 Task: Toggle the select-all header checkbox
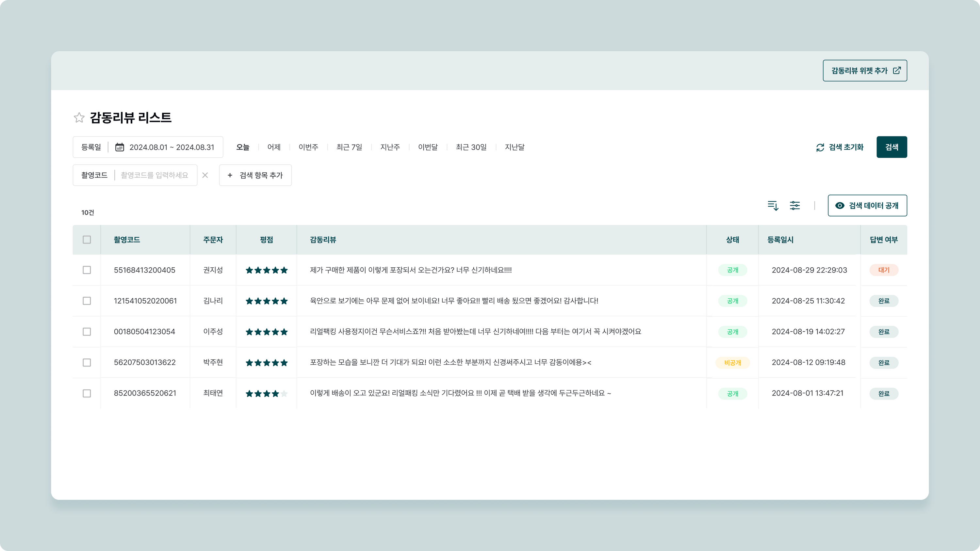(87, 240)
